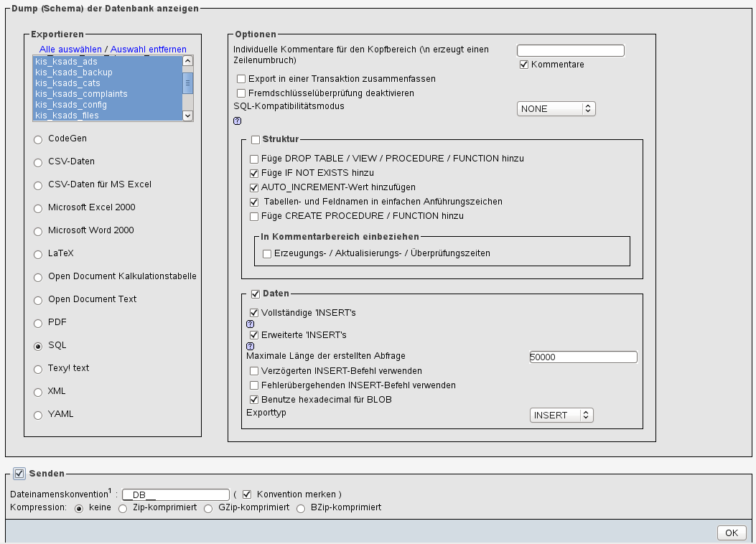Toggle Benutze hexadecimal für BLOB
756x544 pixels.
(254, 400)
